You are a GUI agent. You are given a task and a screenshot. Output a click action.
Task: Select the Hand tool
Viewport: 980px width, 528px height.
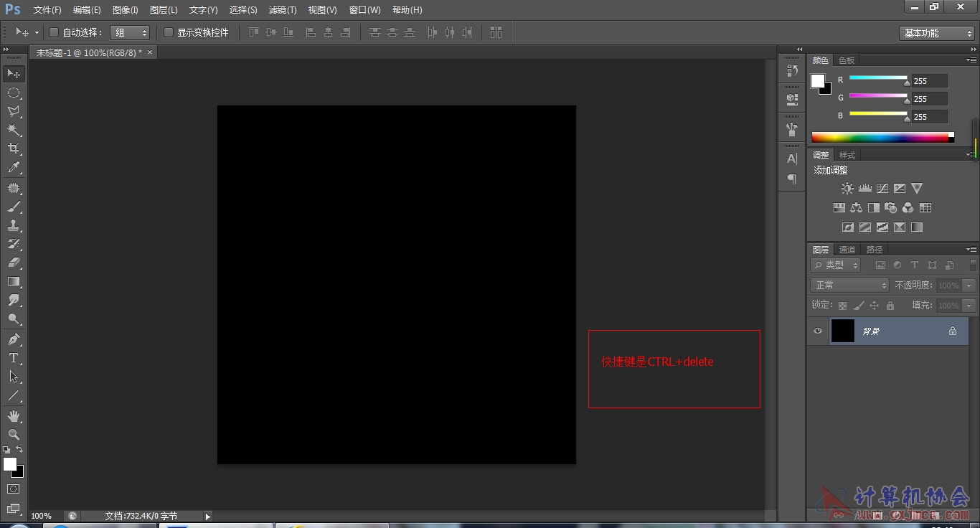(x=14, y=415)
